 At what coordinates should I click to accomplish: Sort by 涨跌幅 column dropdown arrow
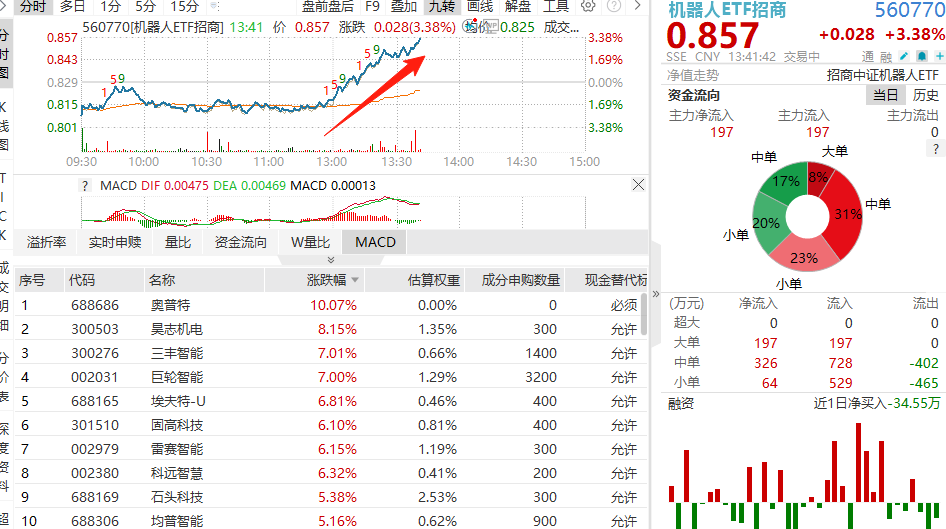tap(355, 280)
